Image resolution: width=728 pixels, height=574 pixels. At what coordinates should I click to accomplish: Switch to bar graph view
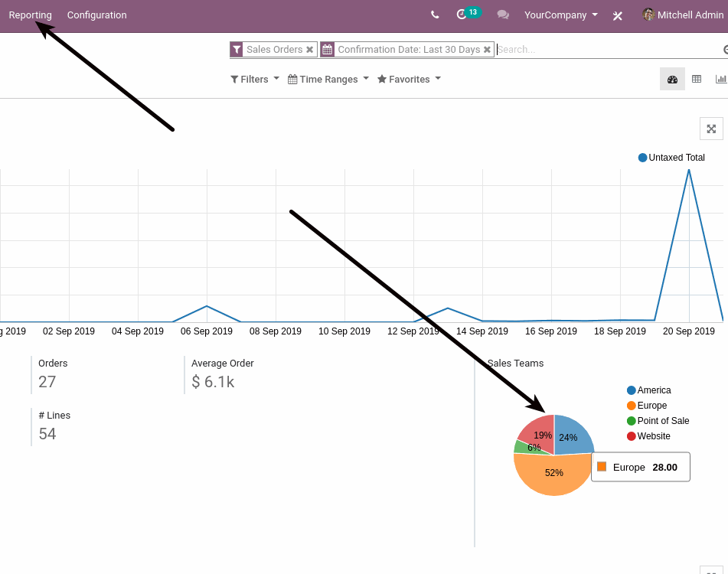tap(720, 78)
